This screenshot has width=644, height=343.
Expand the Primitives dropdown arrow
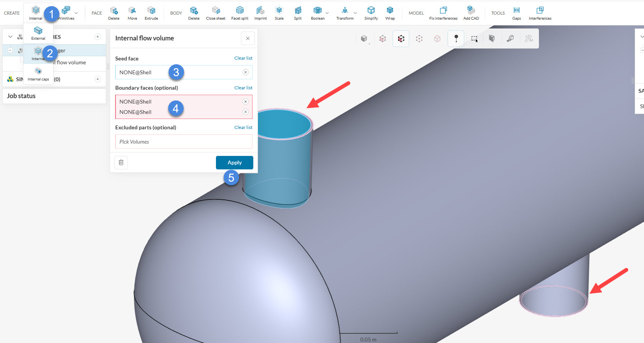[76, 13]
